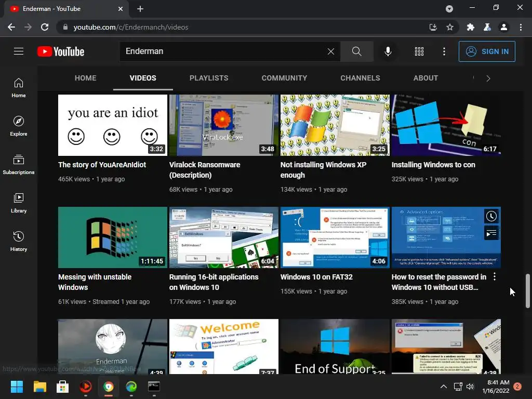Open the volume speaker tray icon
The width and height of the screenshot is (532, 399).
pos(470,387)
